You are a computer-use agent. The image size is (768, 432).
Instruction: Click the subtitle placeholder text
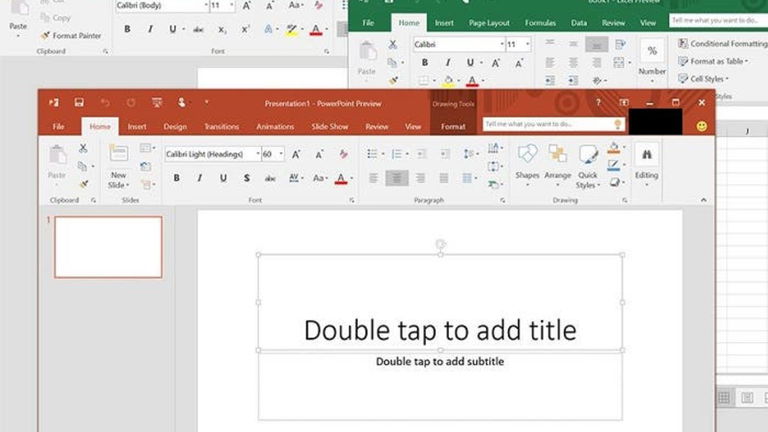pos(440,361)
